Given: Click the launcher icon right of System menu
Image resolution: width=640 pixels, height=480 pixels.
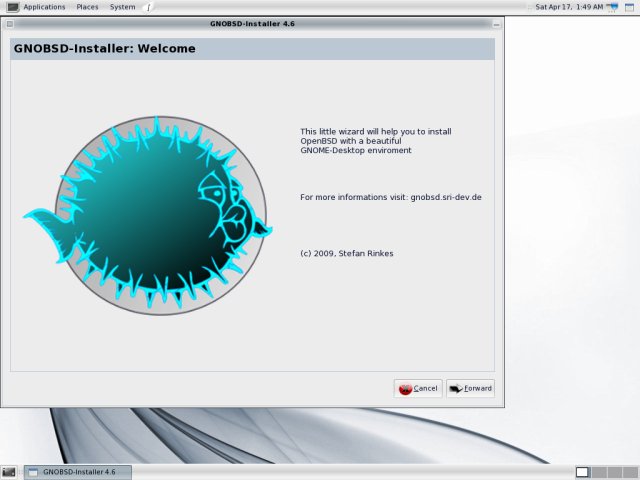Looking at the screenshot, I should [149, 7].
